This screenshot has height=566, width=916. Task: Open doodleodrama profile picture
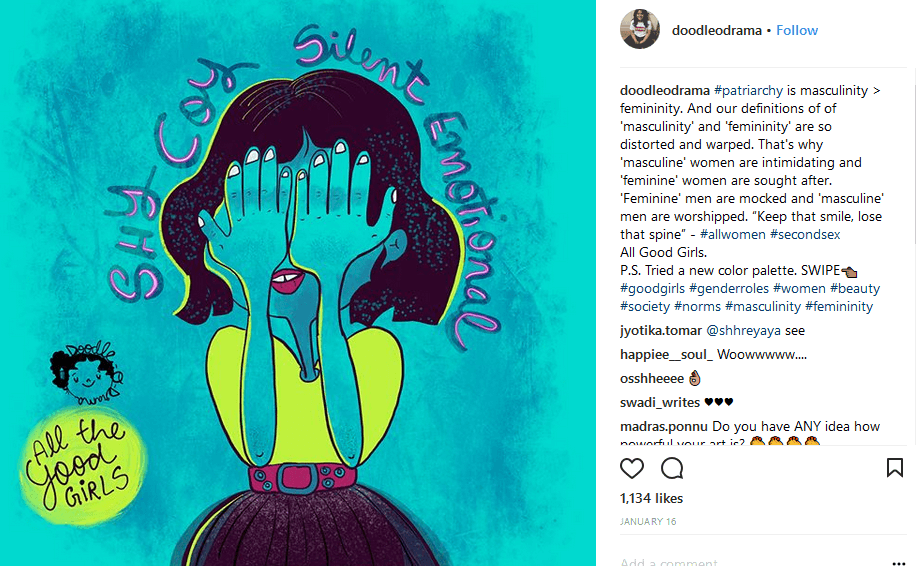click(x=640, y=29)
